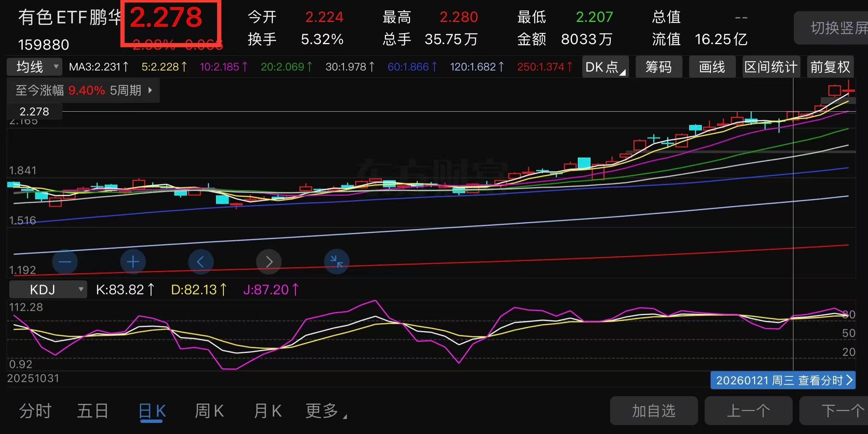Click the zoom out minus icon
The image size is (868, 434).
[65, 262]
